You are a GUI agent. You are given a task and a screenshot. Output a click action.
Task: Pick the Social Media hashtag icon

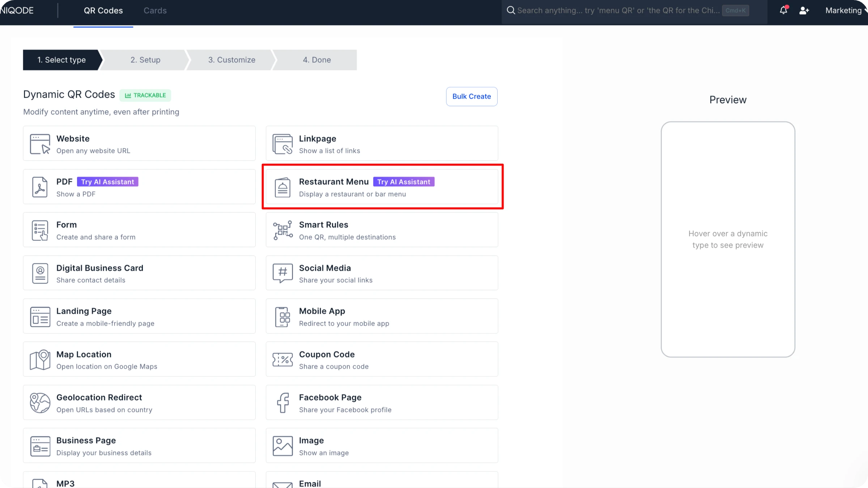pos(283,273)
